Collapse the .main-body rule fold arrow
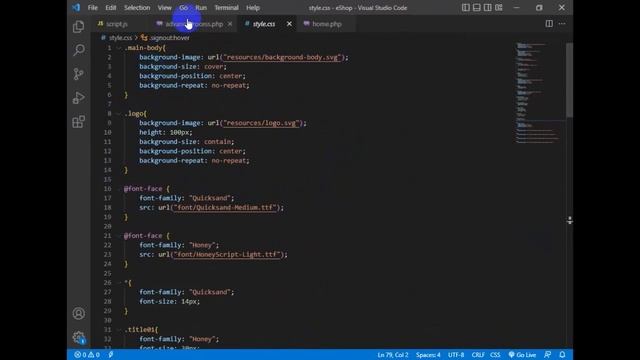This screenshot has height=360, width=640. pyautogui.click(x=119, y=48)
